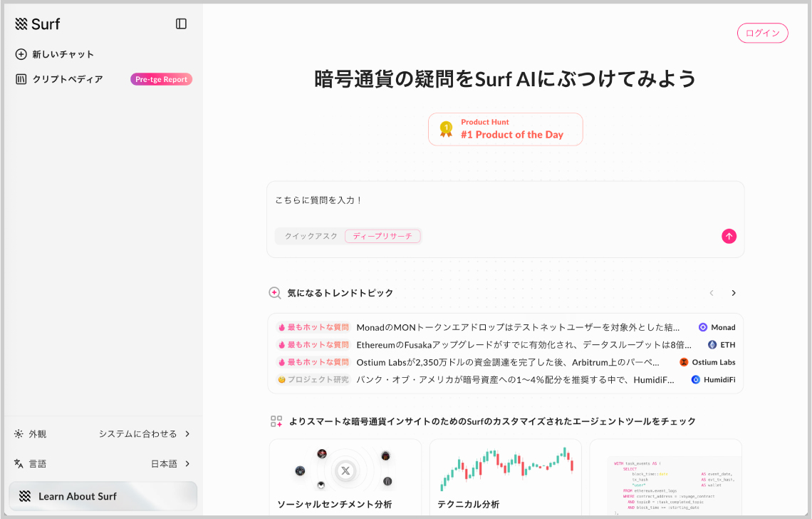
Task: Open the SQL code agent tool card
Action: click(x=665, y=477)
